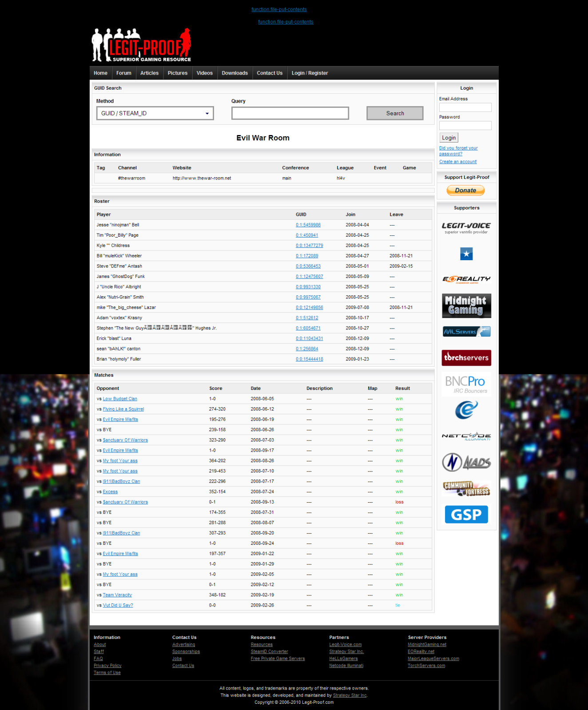
Task: Click the BNCPro IRC Bouncers logo
Action: 466,384
